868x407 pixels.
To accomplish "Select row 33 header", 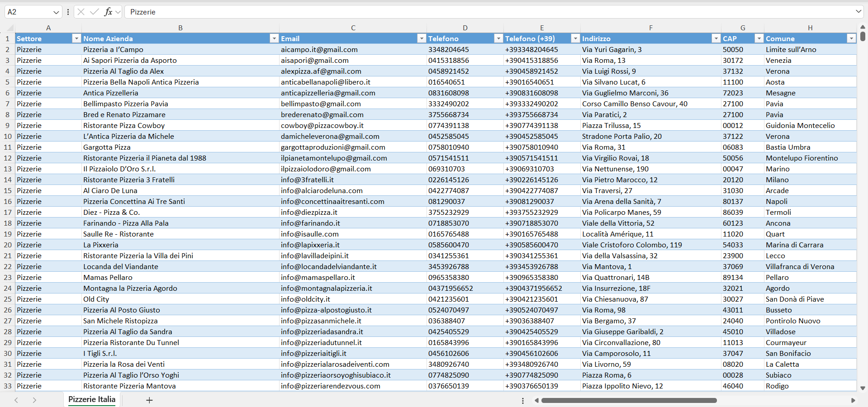I will [x=7, y=386].
